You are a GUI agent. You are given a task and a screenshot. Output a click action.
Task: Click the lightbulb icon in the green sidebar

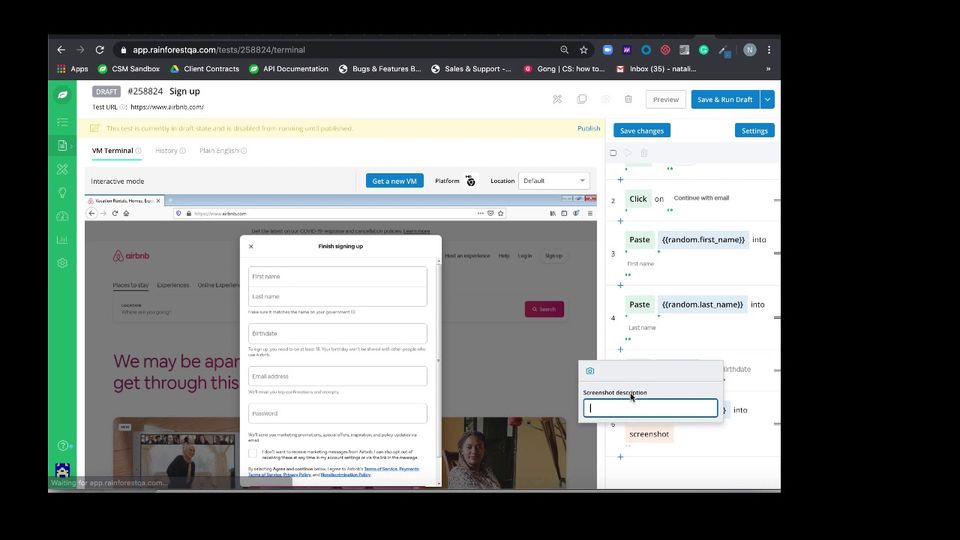(x=62, y=193)
